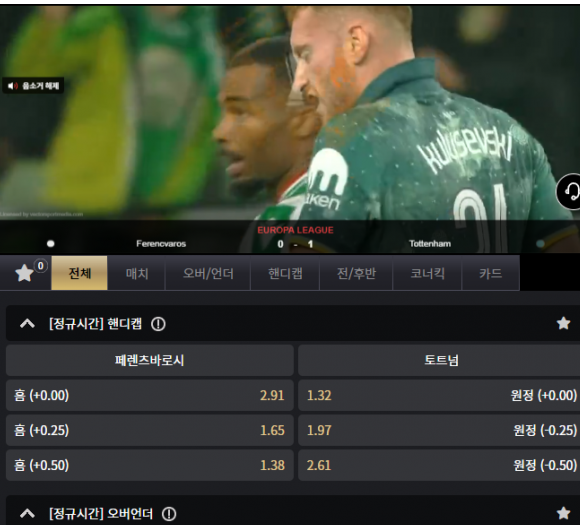Collapse the [정규시간] 오버언더 section
The height and width of the screenshot is (525, 580).
pos(27,514)
